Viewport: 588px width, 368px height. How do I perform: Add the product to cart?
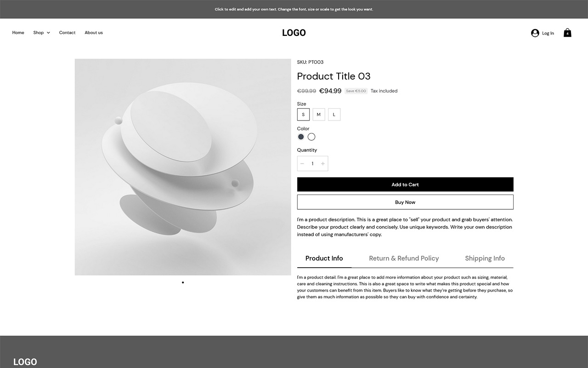point(405,184)
